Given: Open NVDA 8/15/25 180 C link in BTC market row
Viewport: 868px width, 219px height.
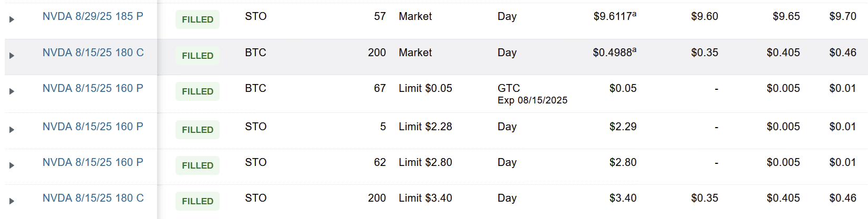Looking at the screenshot, I should pyautogui.click(x=92, y=53).
